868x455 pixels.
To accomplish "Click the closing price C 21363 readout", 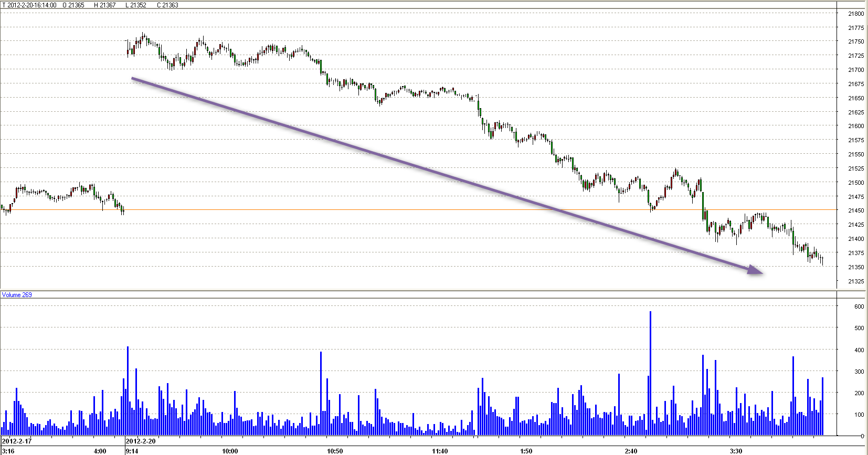I will 168,5.
